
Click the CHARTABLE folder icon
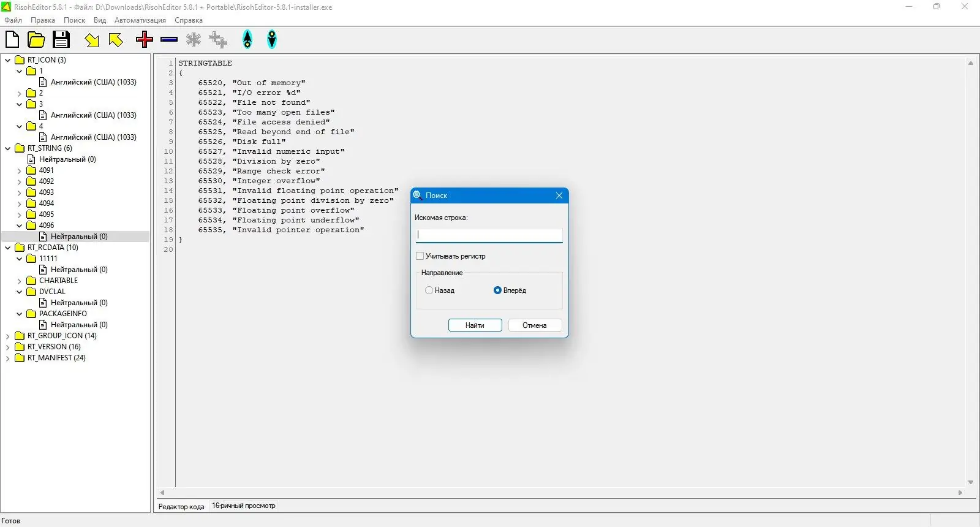click(x=31, y=281)
